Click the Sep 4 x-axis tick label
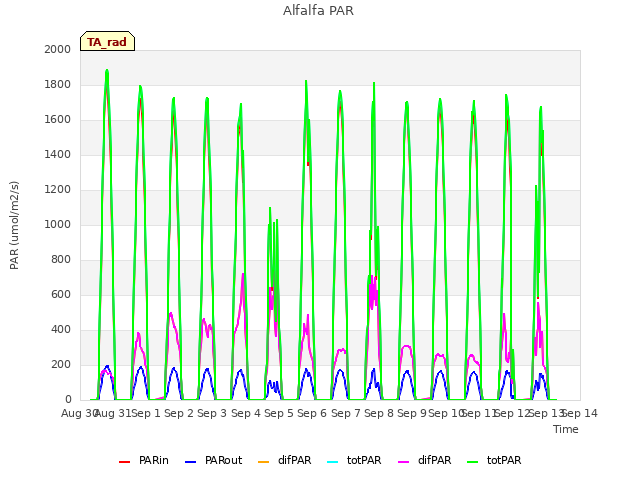Viewport: 640px width, 480px height. [246, 413]
